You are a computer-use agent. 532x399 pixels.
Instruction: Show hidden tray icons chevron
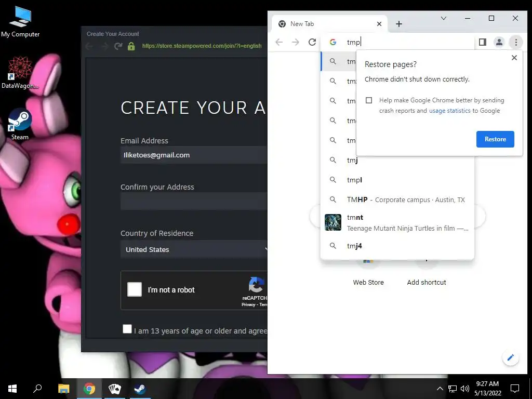point(440,389)
